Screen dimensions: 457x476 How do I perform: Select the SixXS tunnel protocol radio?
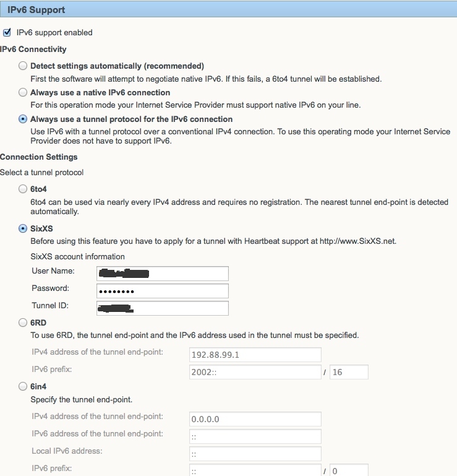[23, 228]
